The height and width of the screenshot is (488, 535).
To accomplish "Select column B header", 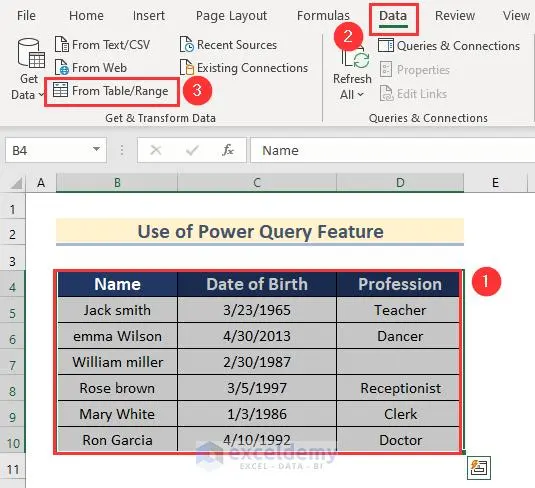I will coord(117,183).
